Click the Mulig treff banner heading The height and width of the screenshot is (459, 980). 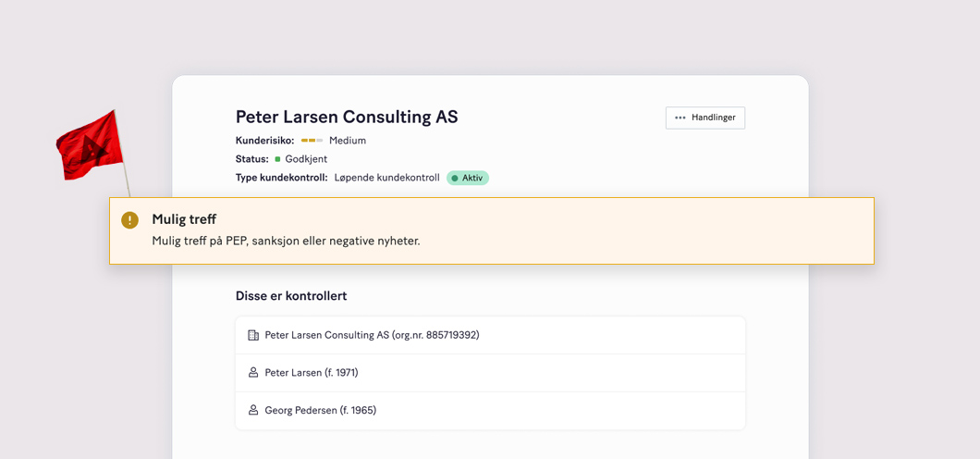tap(184, 219)
